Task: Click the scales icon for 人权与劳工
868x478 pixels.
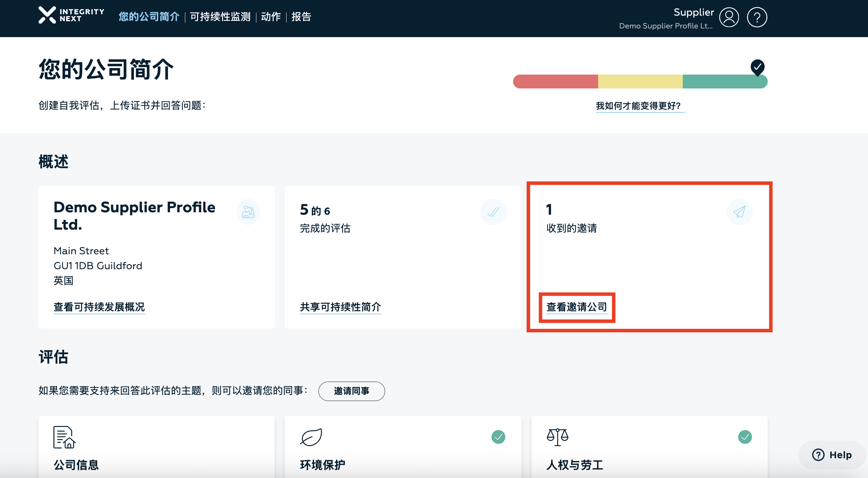Action: (558, 437)
